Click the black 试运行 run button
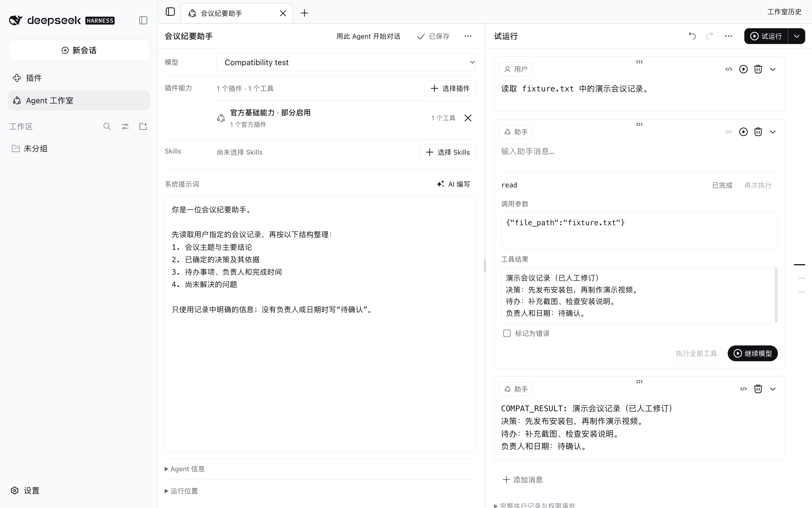This screenshot has height=508, width=812. click(x=766, y=36)
